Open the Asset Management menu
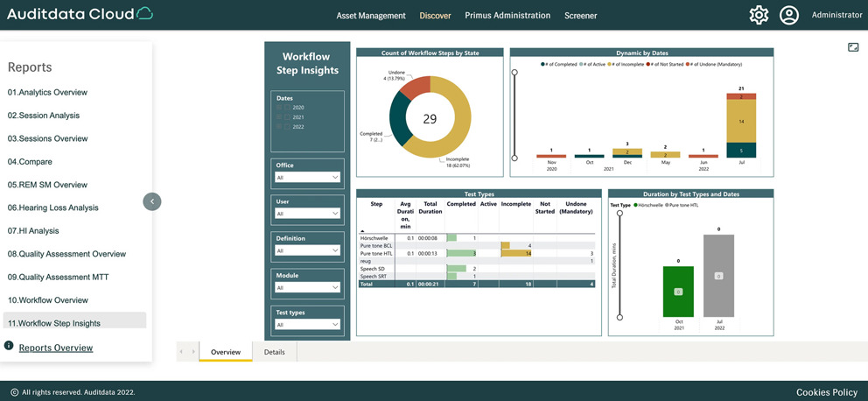Image resolution: width=868 pixels, height=401 pixels. (371, 16)
